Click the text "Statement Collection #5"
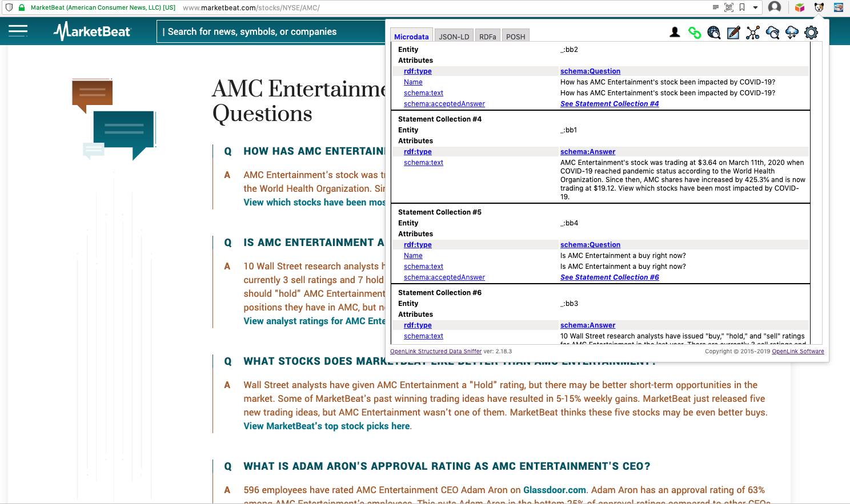 click(440, 212)
